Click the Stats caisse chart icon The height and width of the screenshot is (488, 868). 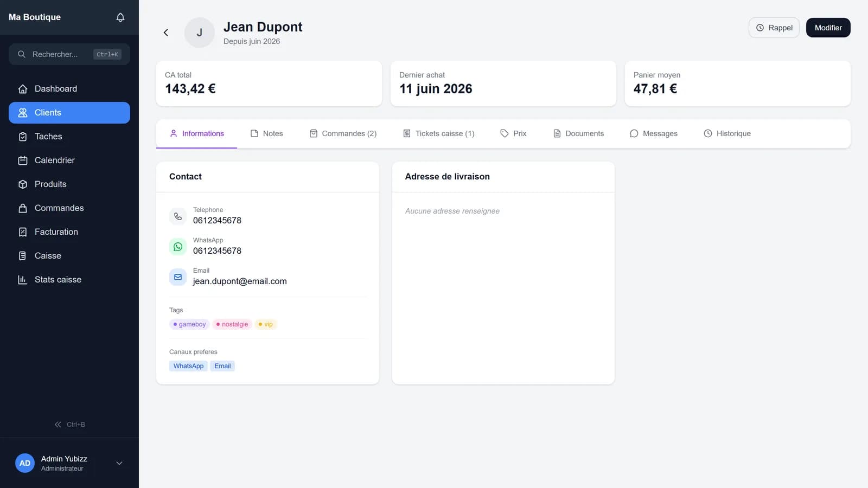(x=23, y=280)
